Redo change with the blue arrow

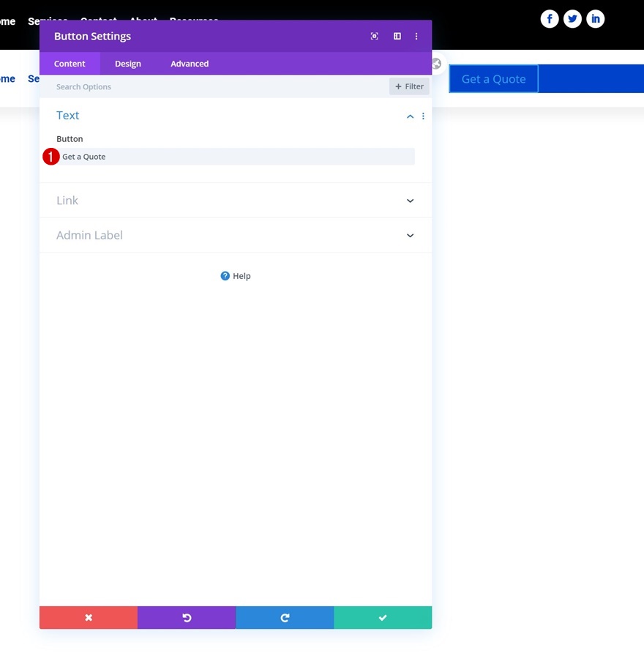click(x=284, y=617)
